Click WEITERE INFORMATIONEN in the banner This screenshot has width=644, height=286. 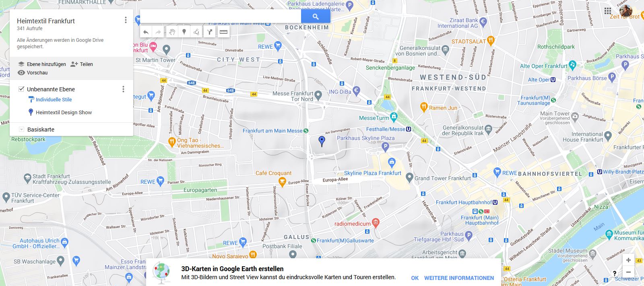459,278
